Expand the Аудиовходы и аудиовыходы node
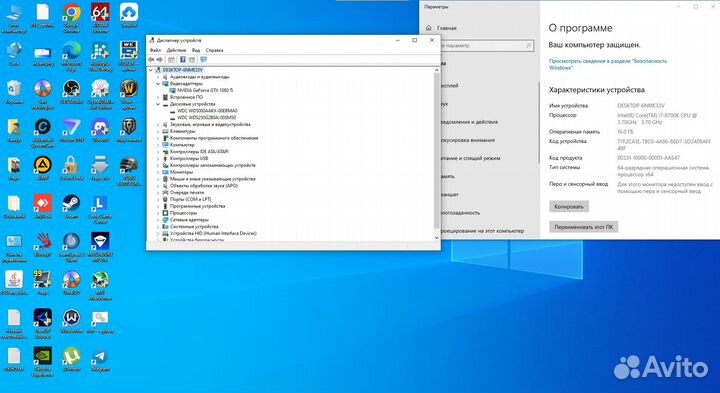 pos(158,77)
